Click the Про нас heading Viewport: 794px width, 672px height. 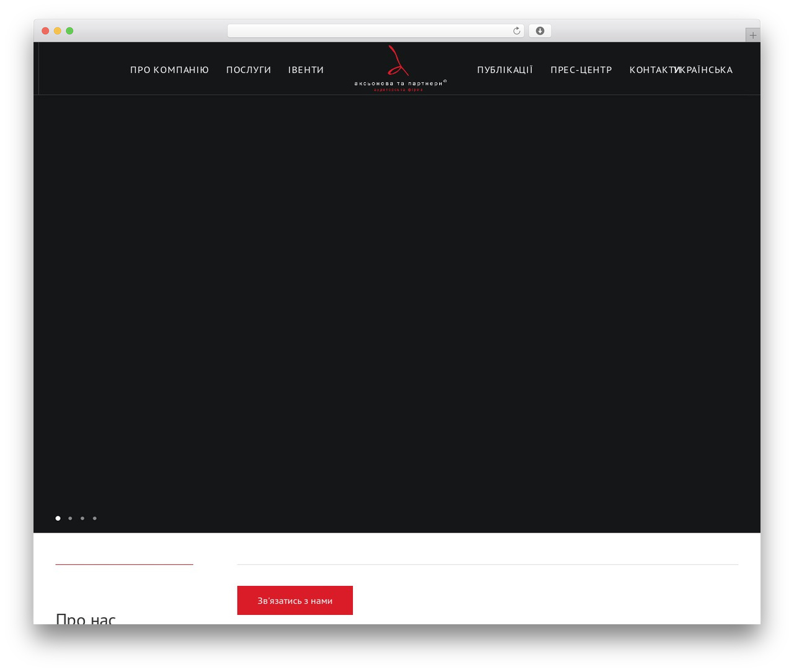click(x=86, y=618)
